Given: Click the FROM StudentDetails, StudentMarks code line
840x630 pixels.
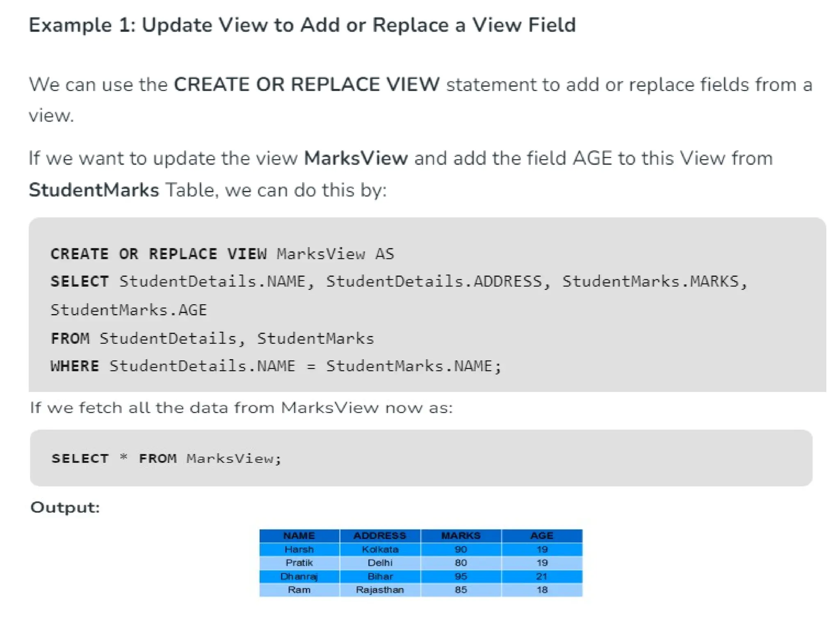Looking at the screenshot, I should tap(212, 338).
